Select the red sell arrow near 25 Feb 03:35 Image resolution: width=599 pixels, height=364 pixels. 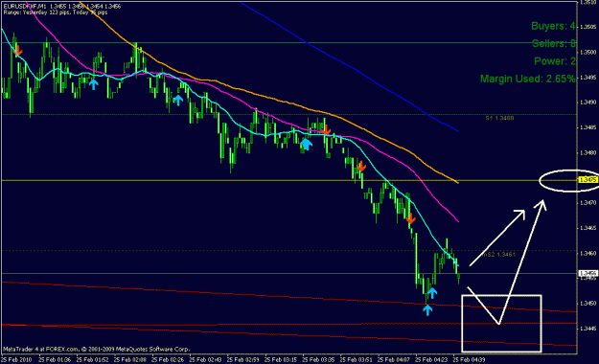(x=325, y=130)
